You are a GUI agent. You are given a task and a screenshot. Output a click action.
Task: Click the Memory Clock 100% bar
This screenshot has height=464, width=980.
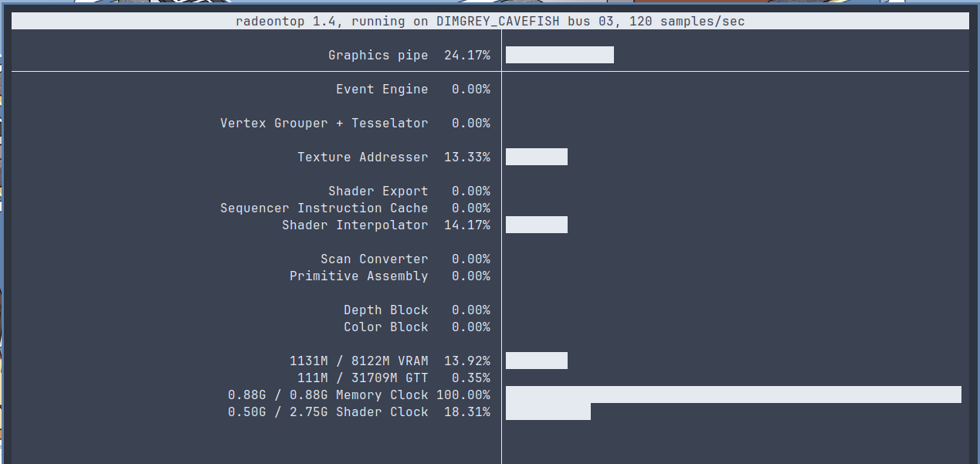733,395
